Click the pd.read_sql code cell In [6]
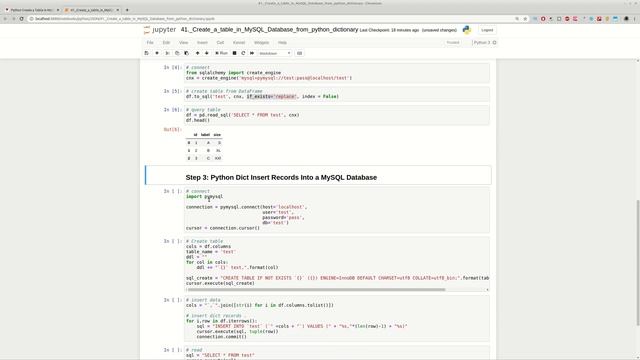 click(337, 115)
